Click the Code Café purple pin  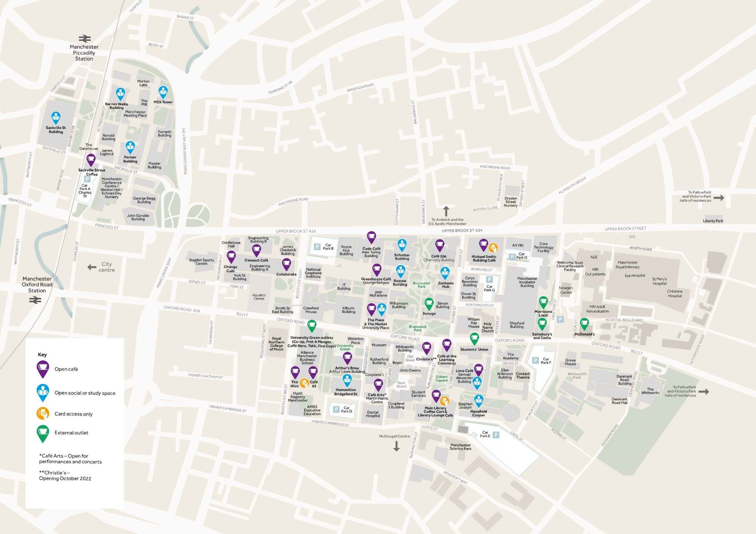tap(371, 237)
